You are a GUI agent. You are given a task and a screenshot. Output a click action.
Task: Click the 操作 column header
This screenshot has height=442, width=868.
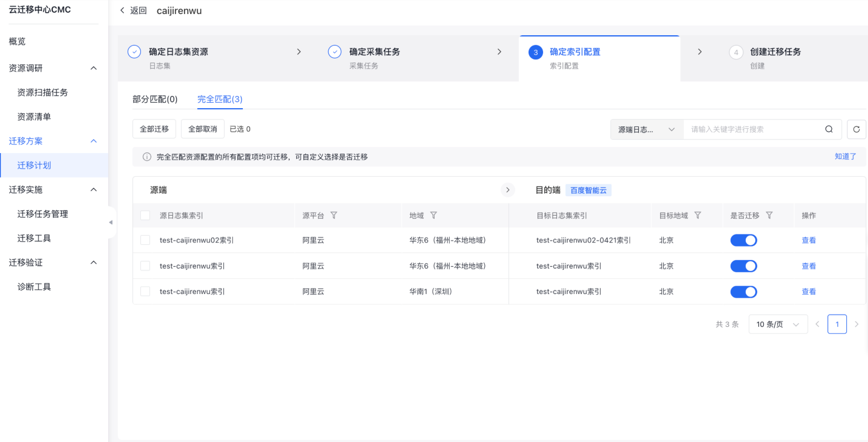click(x=809, y=215)
